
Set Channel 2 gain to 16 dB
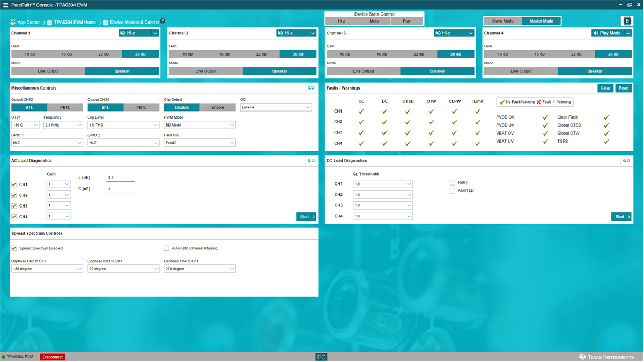pyautogui.click(x=224, y=54)
